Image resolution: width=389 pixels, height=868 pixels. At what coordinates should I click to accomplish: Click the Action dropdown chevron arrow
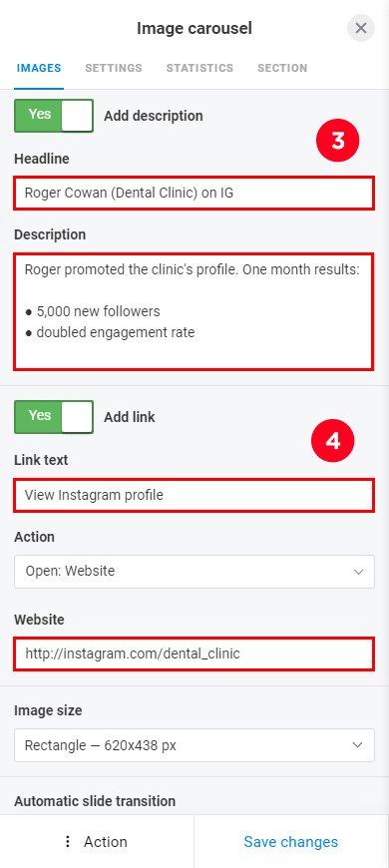[x=358, y=572]
